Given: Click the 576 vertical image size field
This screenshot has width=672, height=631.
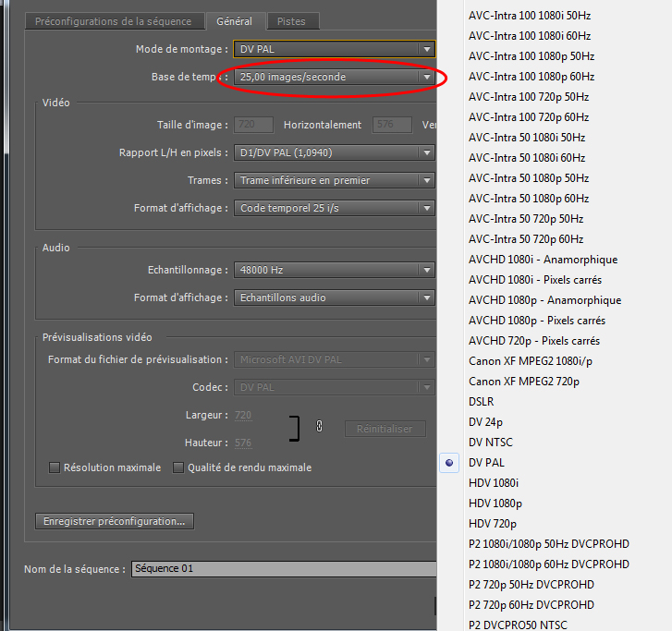Looking at the screenshot, I should coord(392,125).
